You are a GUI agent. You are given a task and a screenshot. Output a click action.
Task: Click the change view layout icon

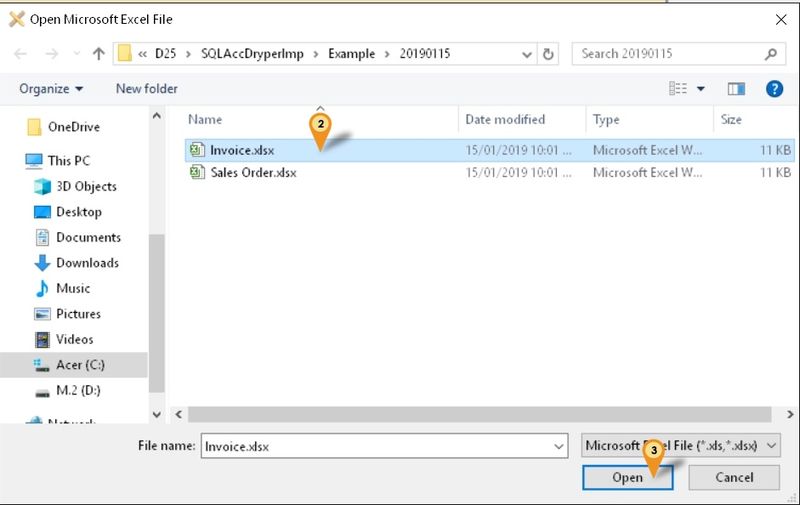[x=677, y=89]
